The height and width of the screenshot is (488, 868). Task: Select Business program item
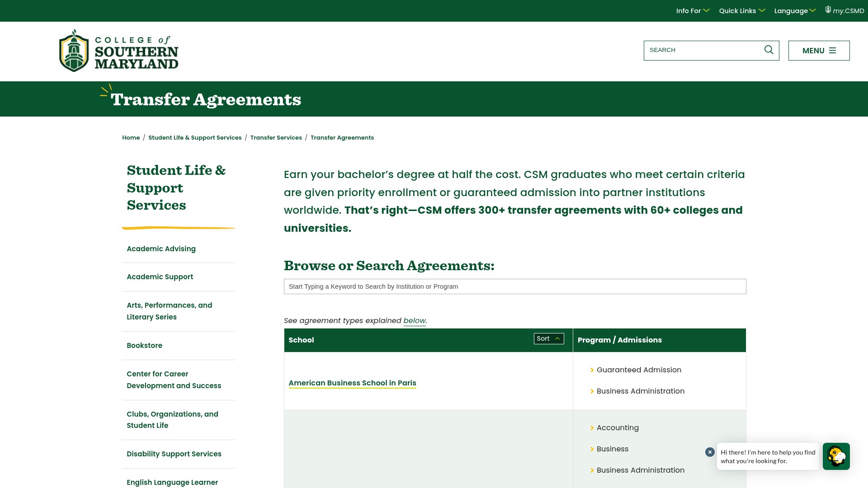point(612,449)
